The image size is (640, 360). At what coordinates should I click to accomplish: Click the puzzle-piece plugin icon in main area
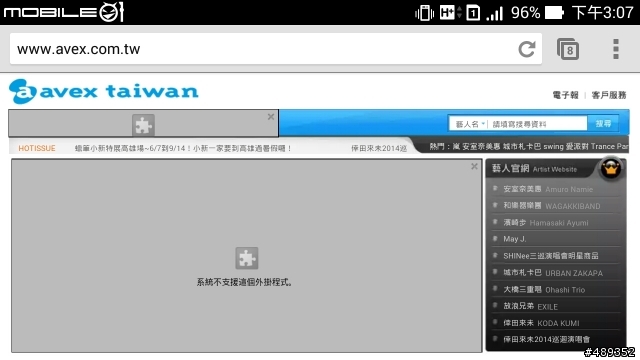247,258
